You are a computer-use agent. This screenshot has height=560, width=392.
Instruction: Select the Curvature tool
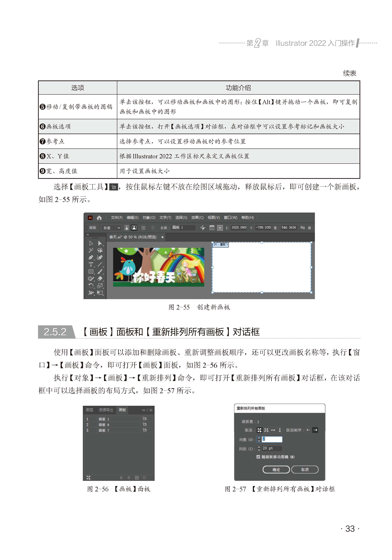pyautogui.click(x=100, y=257)
